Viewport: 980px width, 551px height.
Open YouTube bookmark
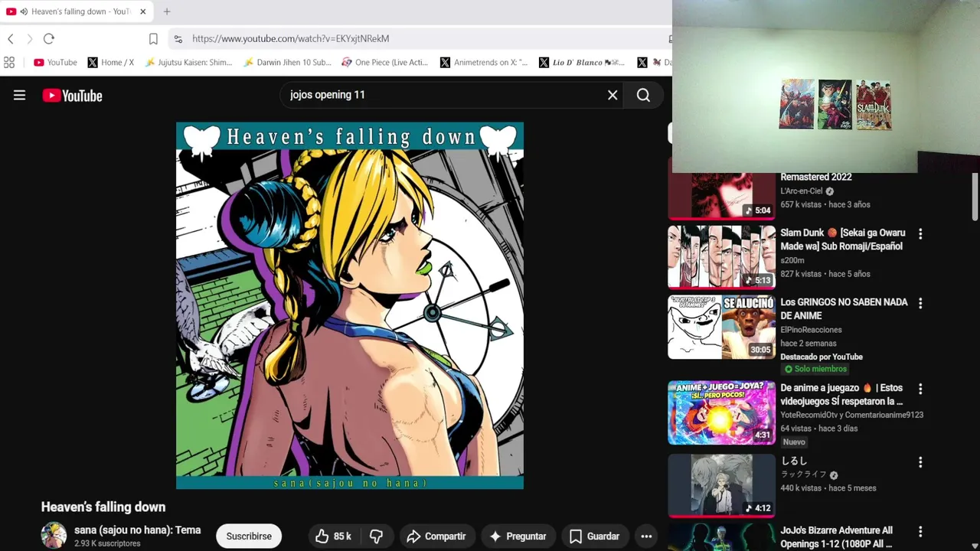coord(55,63)
